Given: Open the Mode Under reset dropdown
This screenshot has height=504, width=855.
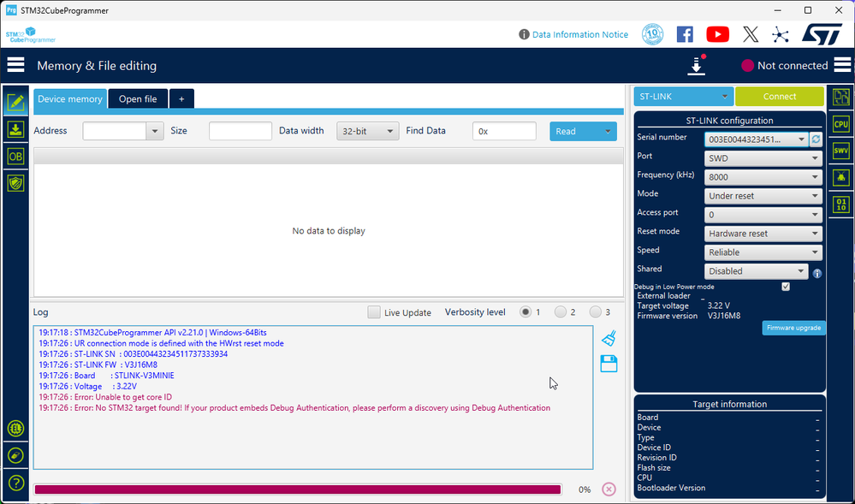Looking at the screenshot, I should pyautogui.click(x=763, y=196).
